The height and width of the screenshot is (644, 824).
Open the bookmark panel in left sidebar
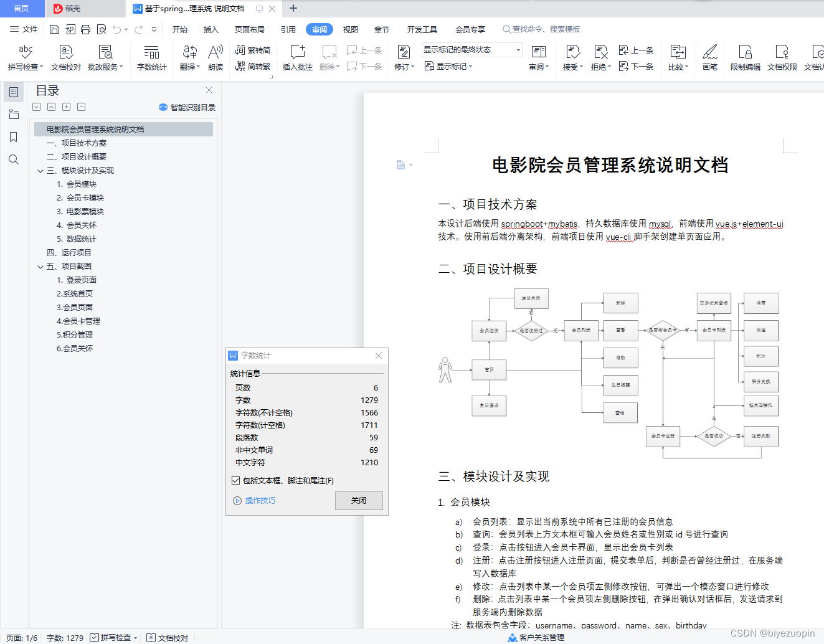coord(13,136)
